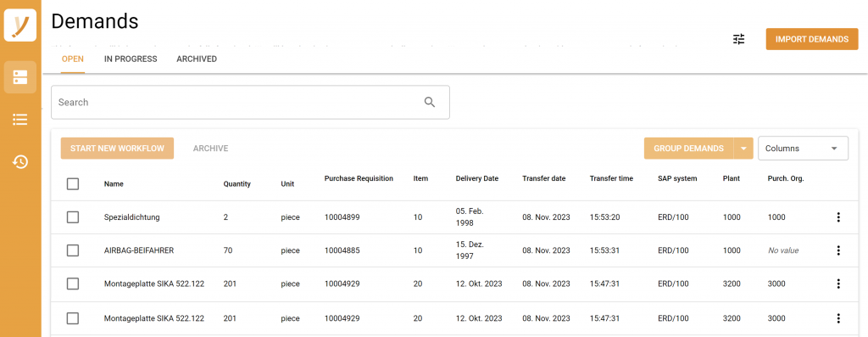
Task: Click the SAP system column header
Action: click(x=677, y=178)
